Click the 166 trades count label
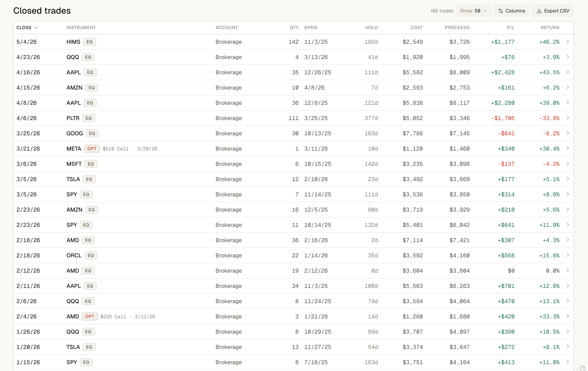Image resolution: width=588 pixels, height=371 pixels. pos(442,11)
